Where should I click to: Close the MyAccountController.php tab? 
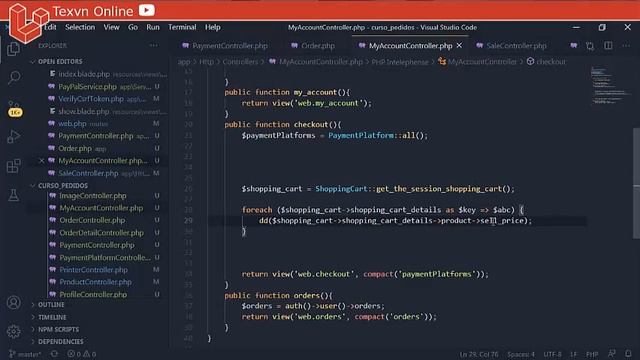click(x=460, y=46)
